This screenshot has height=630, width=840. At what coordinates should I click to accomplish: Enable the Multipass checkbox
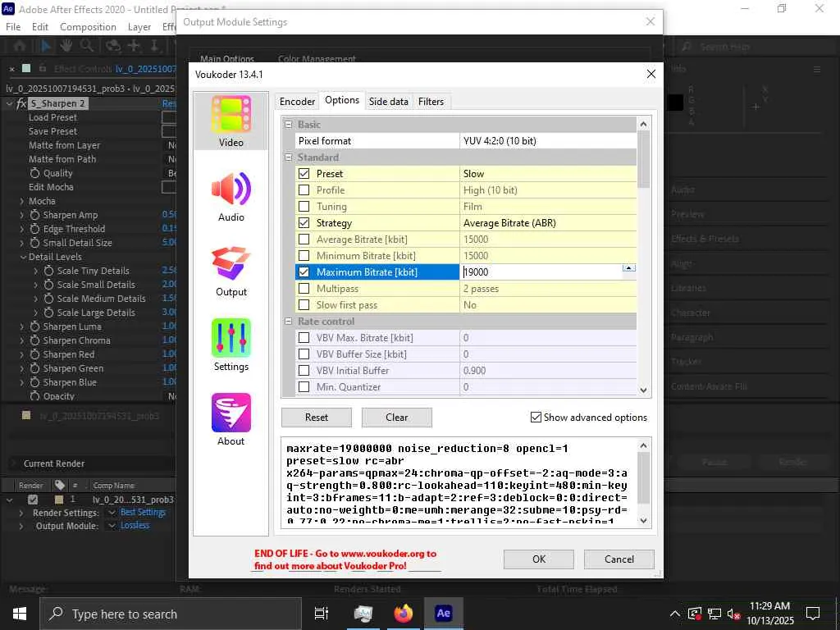304,288
